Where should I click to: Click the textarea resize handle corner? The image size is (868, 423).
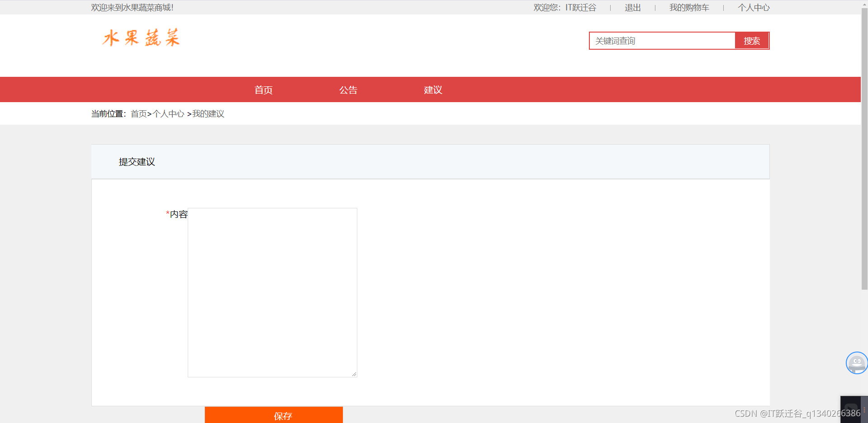(354, 374)
